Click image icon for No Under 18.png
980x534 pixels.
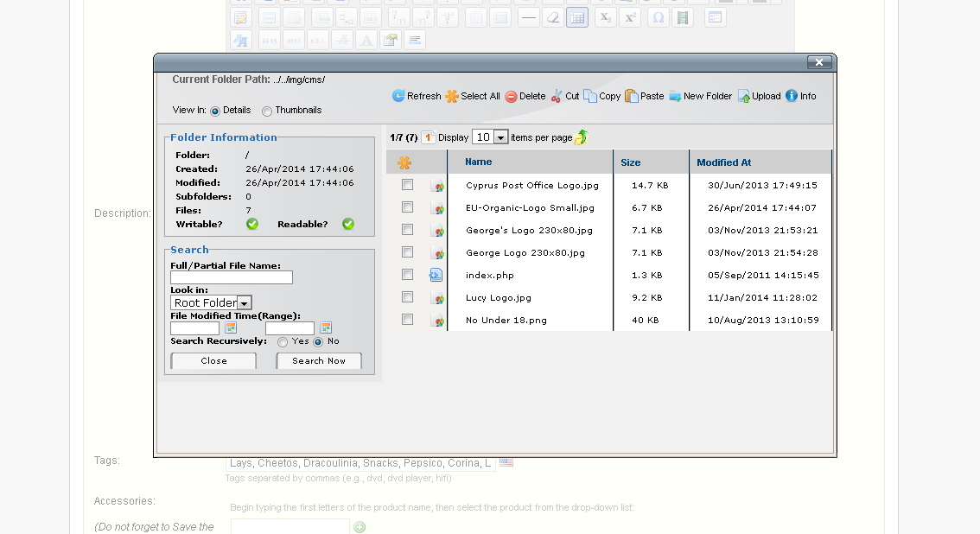click(437, 321)
